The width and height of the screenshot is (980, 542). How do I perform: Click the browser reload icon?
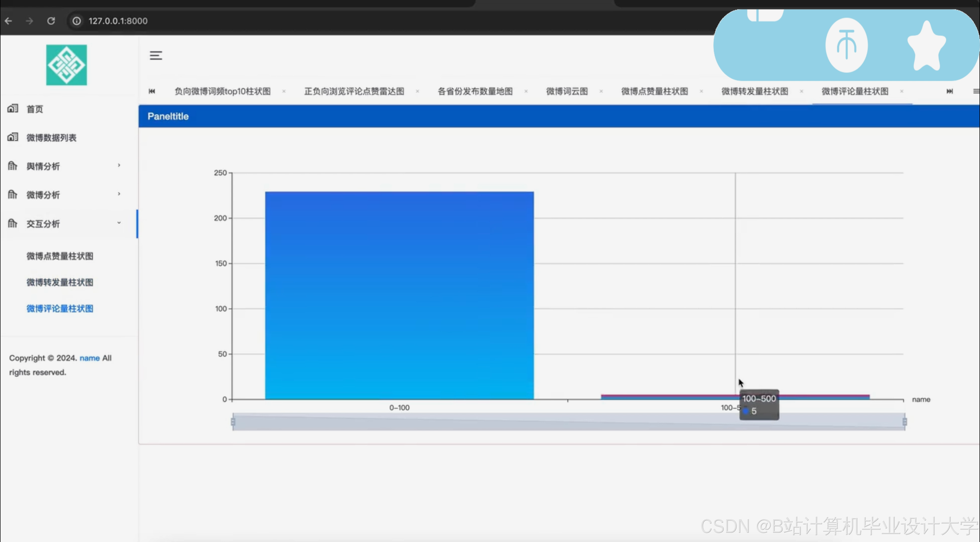click(51, 21)
